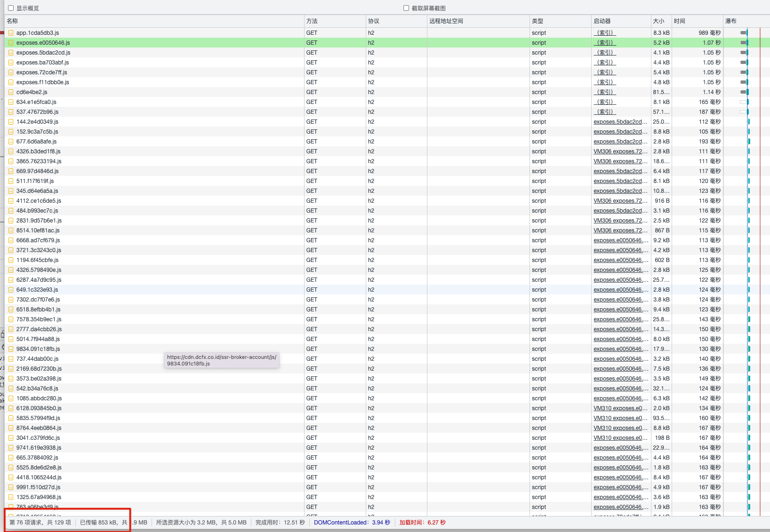
Task: Select request row 6518.8efbb4b1.js
Action: 387,310
